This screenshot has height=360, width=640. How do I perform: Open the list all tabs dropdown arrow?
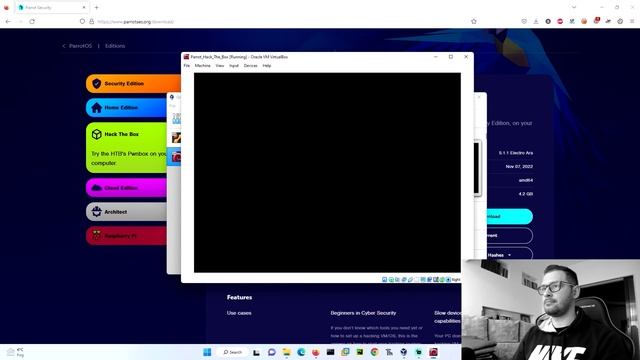pyautogui.click(x=574, y=7)
